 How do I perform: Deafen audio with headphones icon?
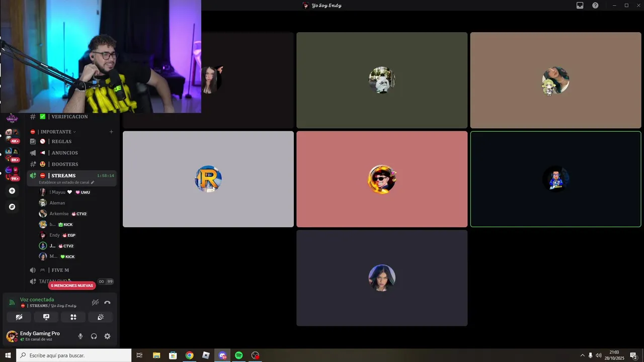click(x=94, y=336)
